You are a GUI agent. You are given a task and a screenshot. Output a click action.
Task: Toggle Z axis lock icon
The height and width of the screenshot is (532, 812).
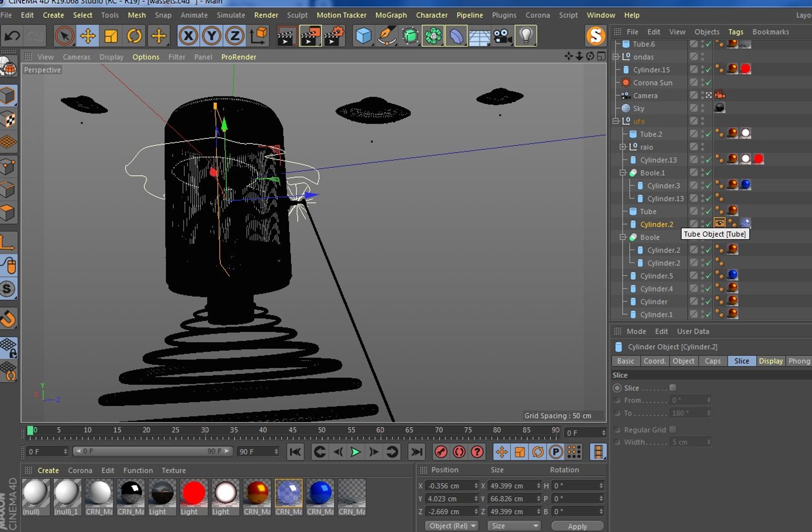[235, 36]
